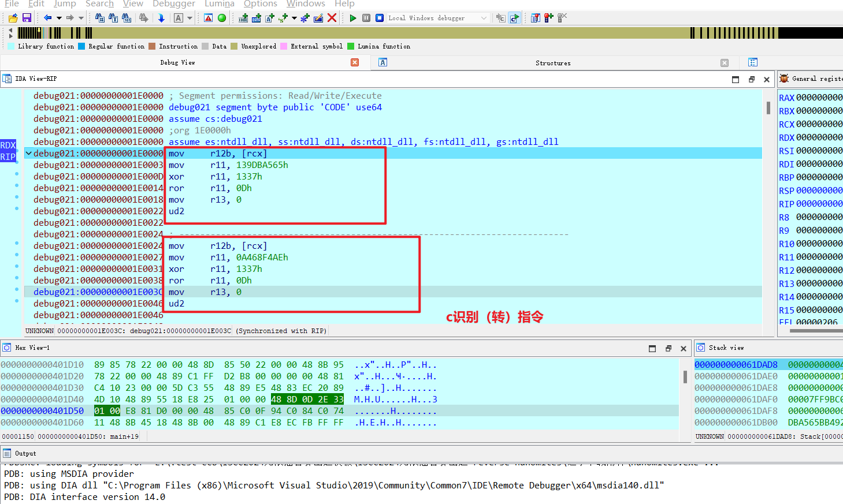Click the breakpoint list toolbar icon
843x504 pixels.
pyautogui.click(x=536, y=18)
